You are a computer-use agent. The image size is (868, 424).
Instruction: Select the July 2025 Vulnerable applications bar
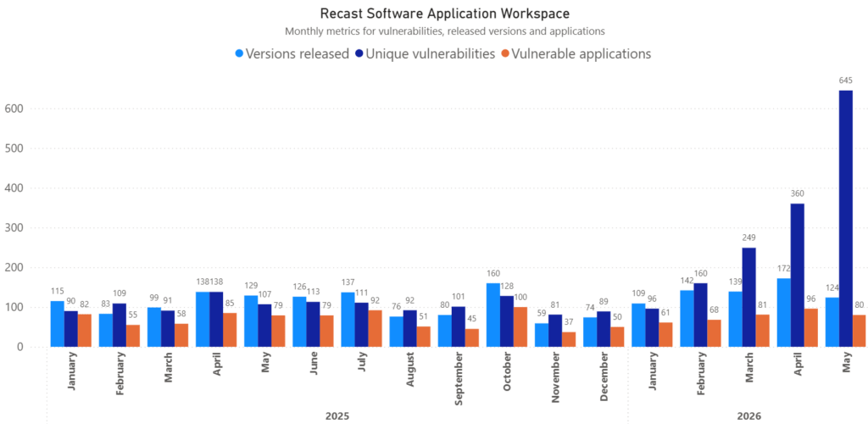pyautogui.click(x=375, y=329)
